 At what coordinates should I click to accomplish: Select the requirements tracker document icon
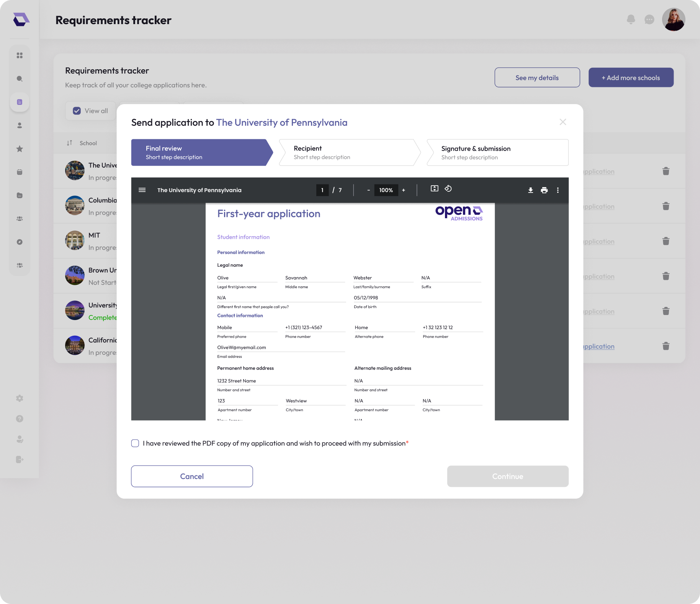tap(20, 102)
